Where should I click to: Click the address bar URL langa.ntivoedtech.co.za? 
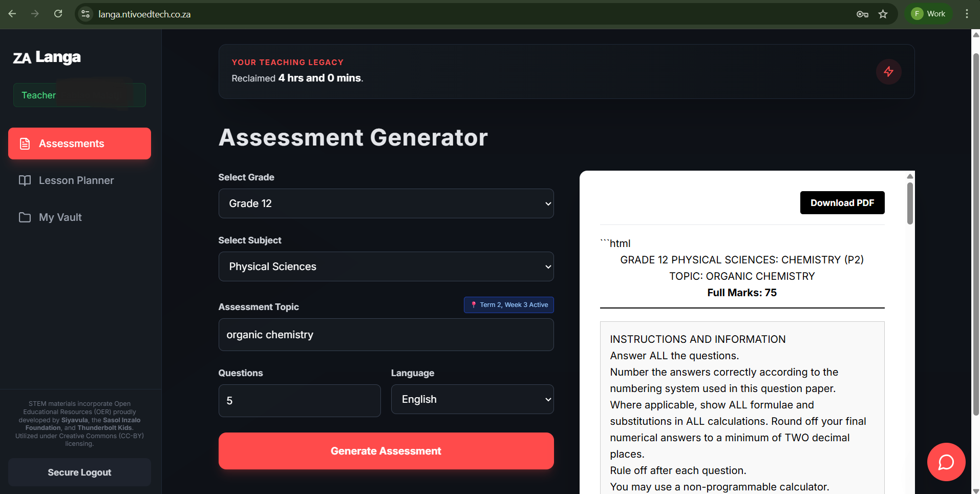144,14
